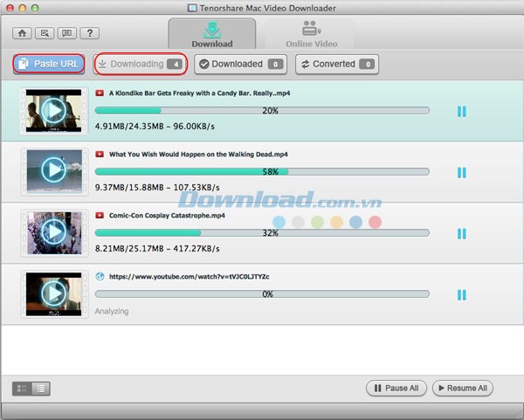Click the '4.91MB/24.35MB – 96.00KB/s' status
Viewport: 524px width, 420px height.
coord(155,127)
